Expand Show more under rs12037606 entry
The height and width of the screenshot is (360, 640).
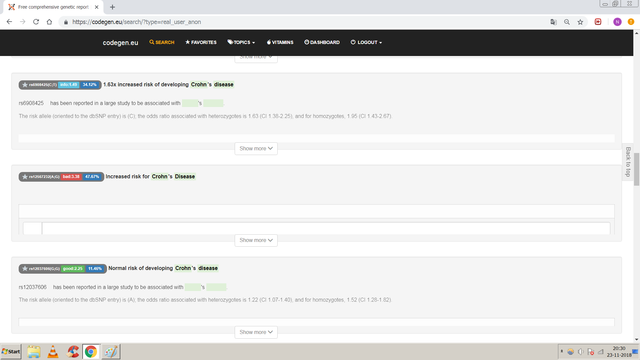(x=256, y=332)
